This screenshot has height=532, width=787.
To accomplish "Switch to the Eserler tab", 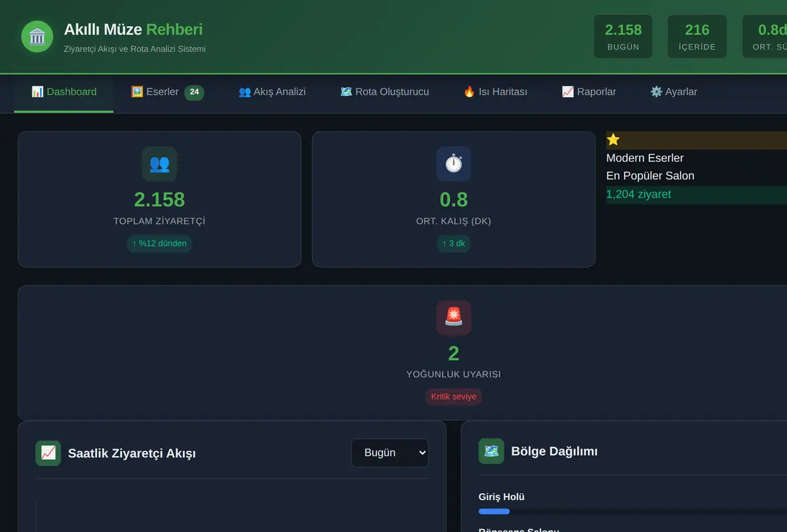I will click(167, 92).
